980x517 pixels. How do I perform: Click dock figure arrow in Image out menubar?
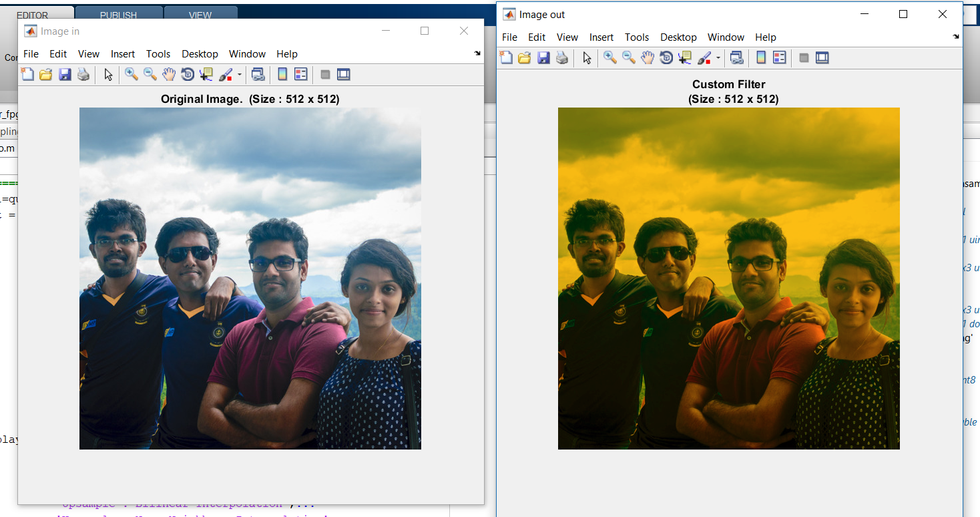click(956, 37)
